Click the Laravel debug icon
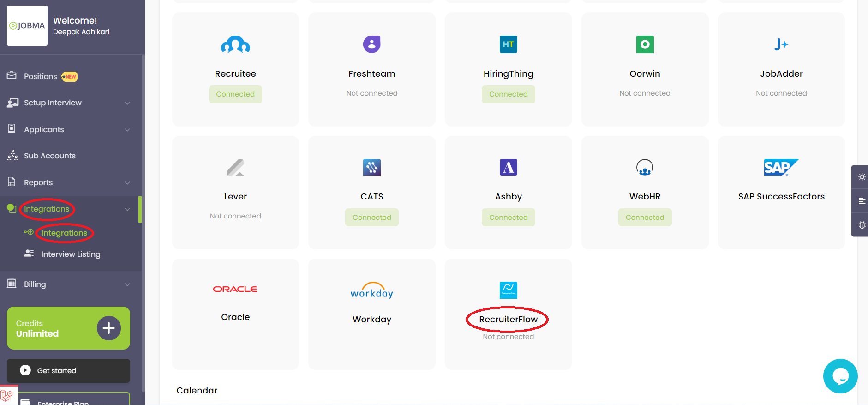 7,396
